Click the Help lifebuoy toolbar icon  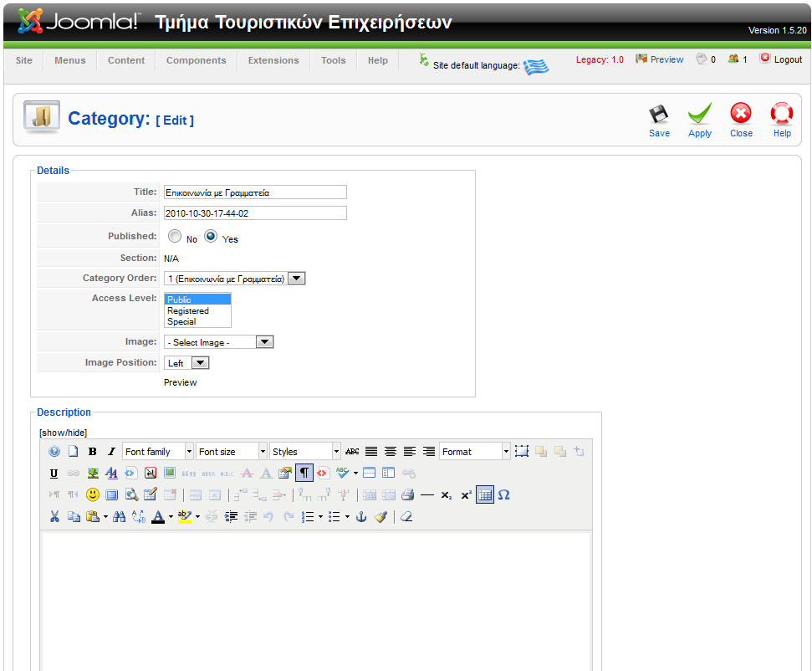(x=782, y=114)
